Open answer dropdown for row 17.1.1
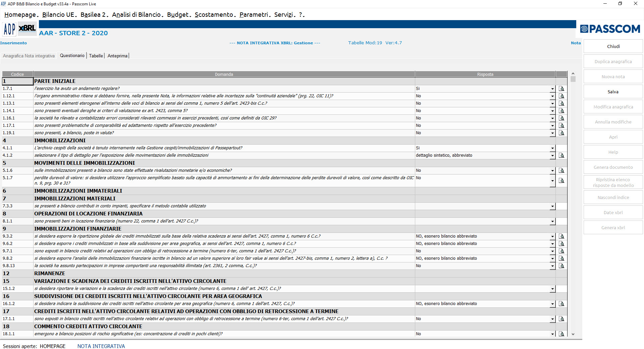The image size is (644, 349). pyautogui.click(x=552, y=319)
